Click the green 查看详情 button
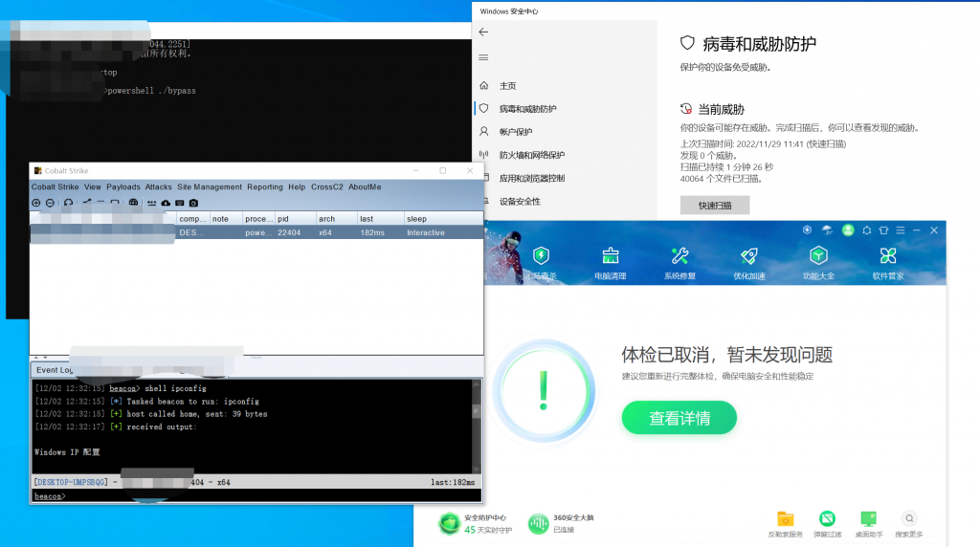Viewport: 980px width, 547px height. coord(679,418)
